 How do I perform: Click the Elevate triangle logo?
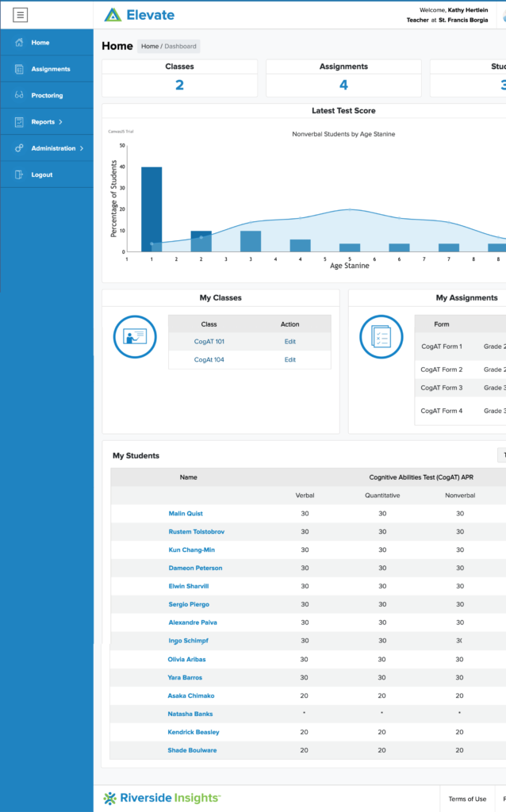point(113,15)
